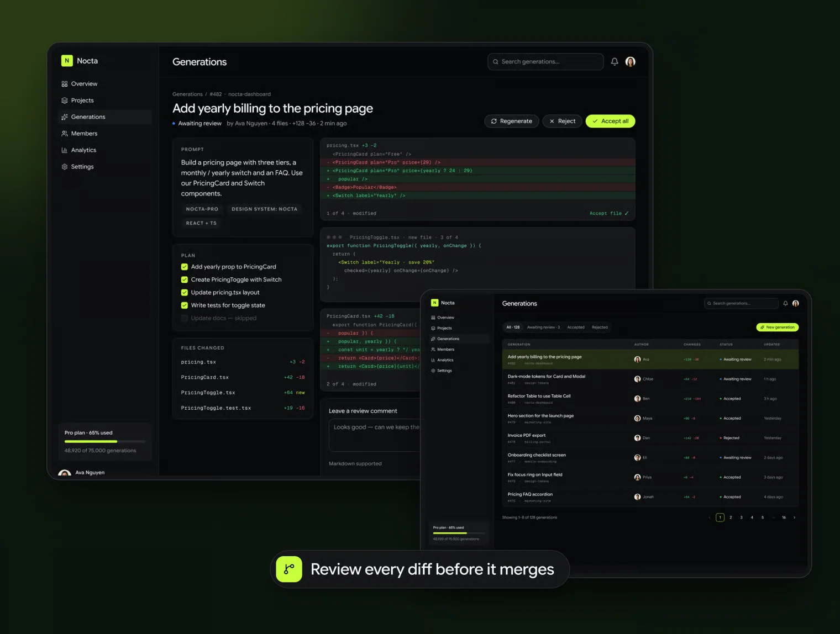840x634 pixels.
Task: Click the green branch icon in the caption banner
Action: tap(289, 569)
